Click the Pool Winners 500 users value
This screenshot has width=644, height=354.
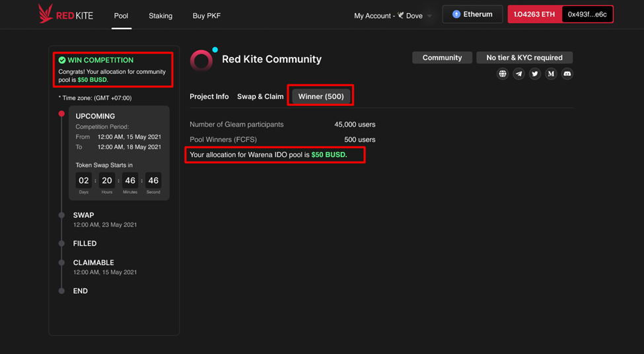(x=360, y=139)
